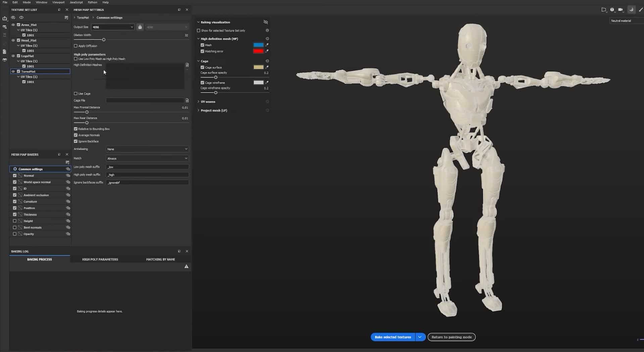644x352 pixels.
Task: Open the Output Size 4096 dropdown
Action: [112, 27]
